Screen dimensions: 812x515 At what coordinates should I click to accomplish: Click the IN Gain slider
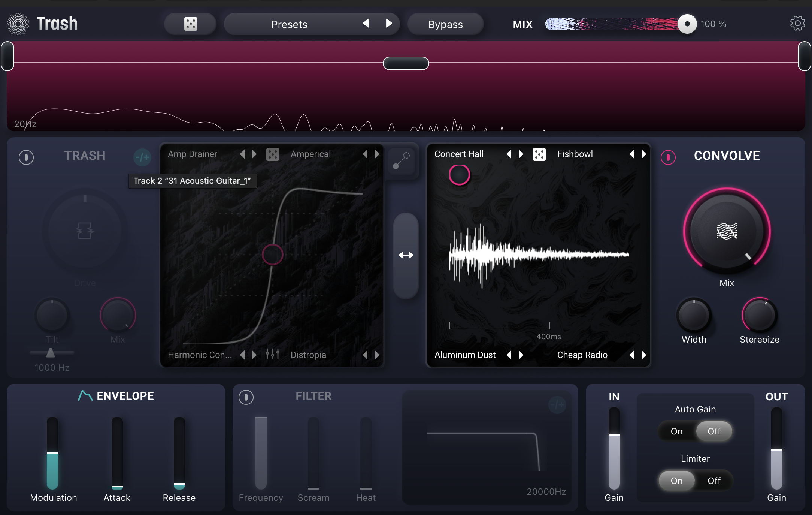pos(614,449)
